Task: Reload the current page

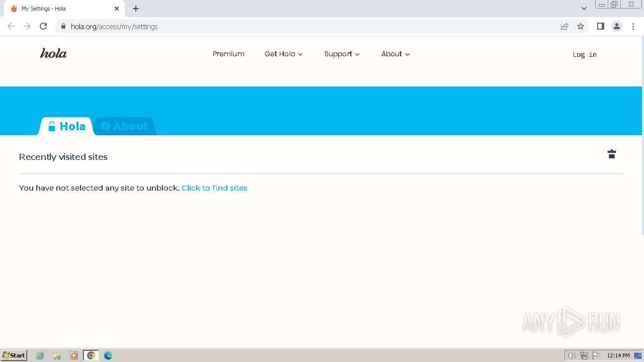Action: (x=43, y=26)
